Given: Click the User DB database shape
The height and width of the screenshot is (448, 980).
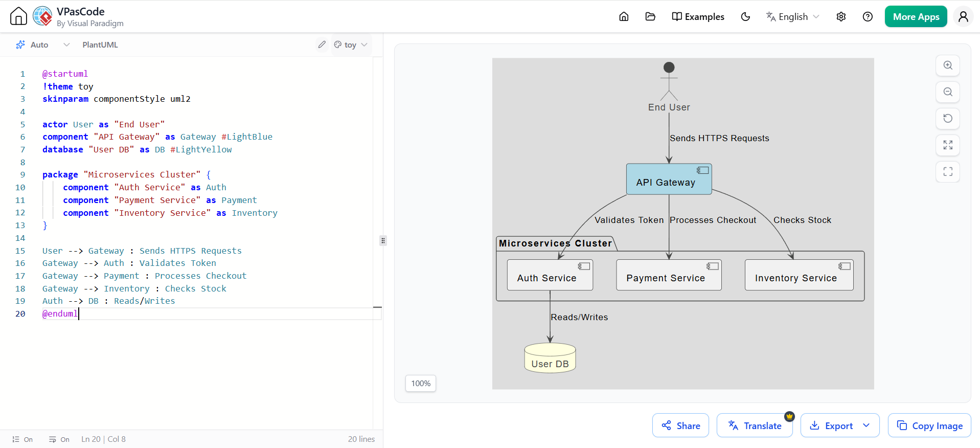Looking at the screenshot, I should coord(550,358).
